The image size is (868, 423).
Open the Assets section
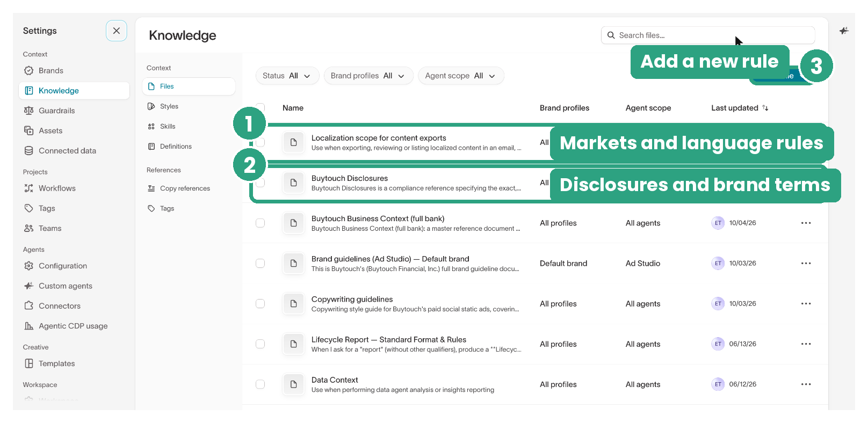coord(74,130)
